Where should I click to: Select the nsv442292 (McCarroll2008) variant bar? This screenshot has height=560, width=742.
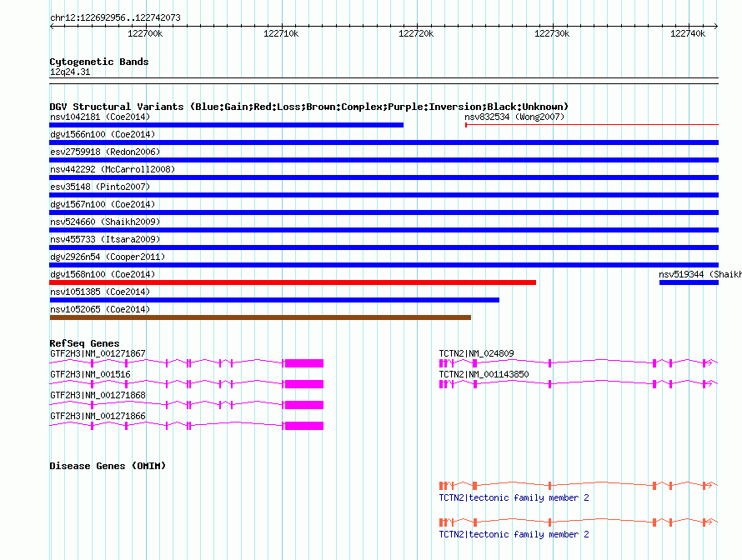[384, 177]
